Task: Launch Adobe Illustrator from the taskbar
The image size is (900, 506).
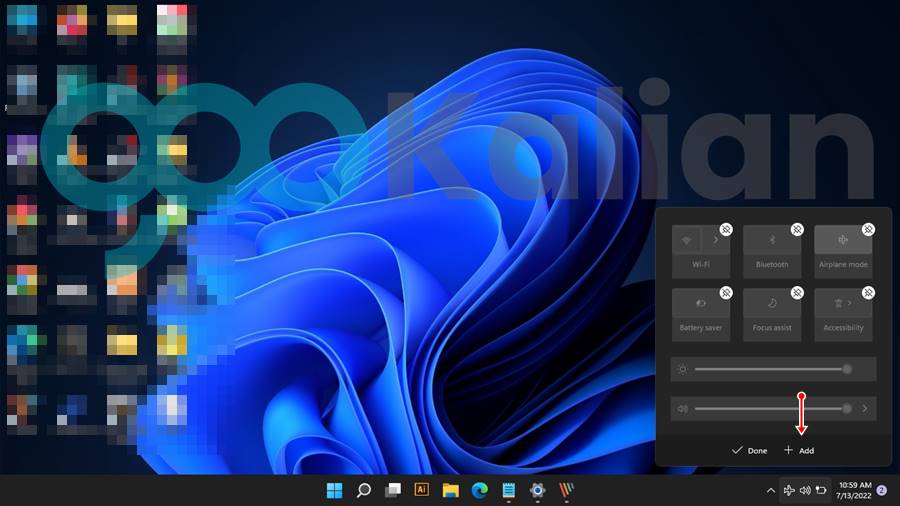Action: coord(422,489)
